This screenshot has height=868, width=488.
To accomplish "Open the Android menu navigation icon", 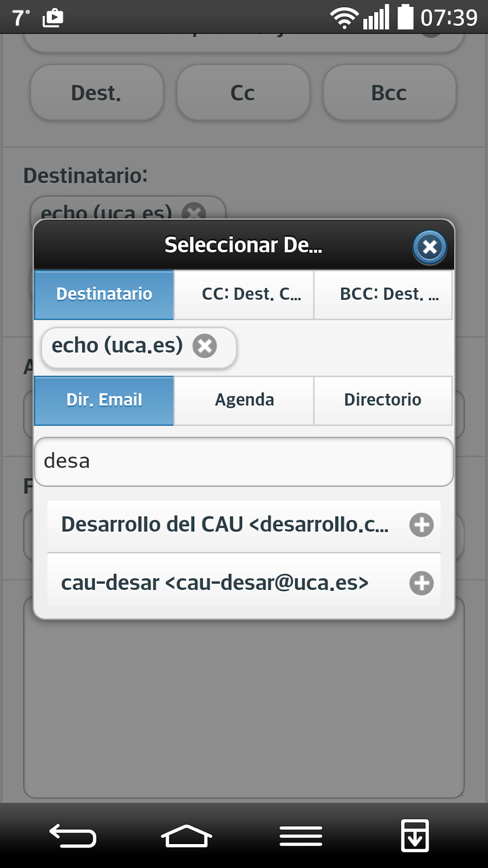I will [x=300, y=836].
